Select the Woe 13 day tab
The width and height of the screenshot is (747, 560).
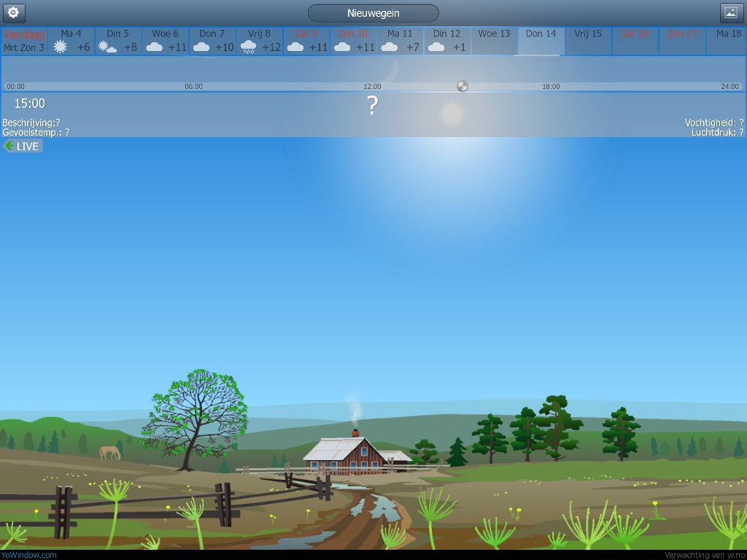tap(494, 41)
